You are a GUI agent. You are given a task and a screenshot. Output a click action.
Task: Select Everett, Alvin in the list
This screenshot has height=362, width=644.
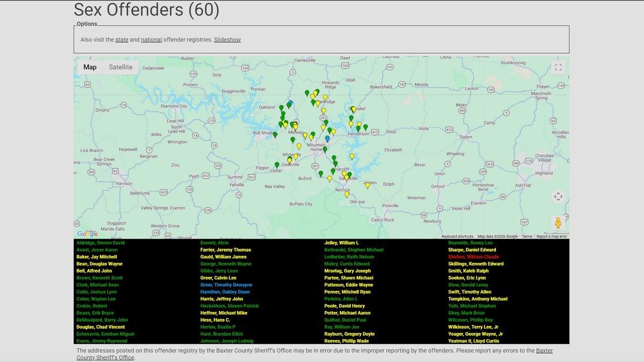[x=214, y=243]
